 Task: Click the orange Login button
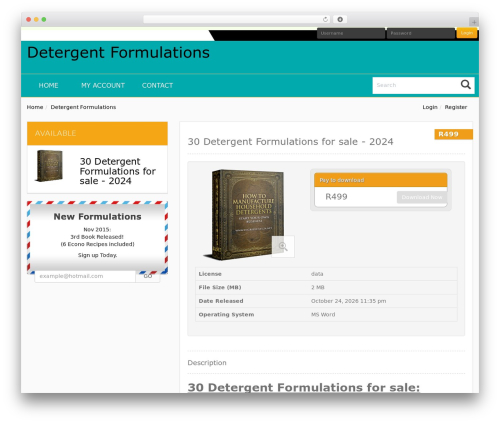pyautogui.click(x=467, y=33)
